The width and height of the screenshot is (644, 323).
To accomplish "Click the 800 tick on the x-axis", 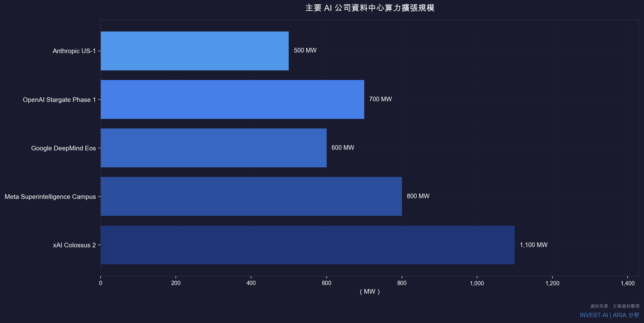I will 402,283.
